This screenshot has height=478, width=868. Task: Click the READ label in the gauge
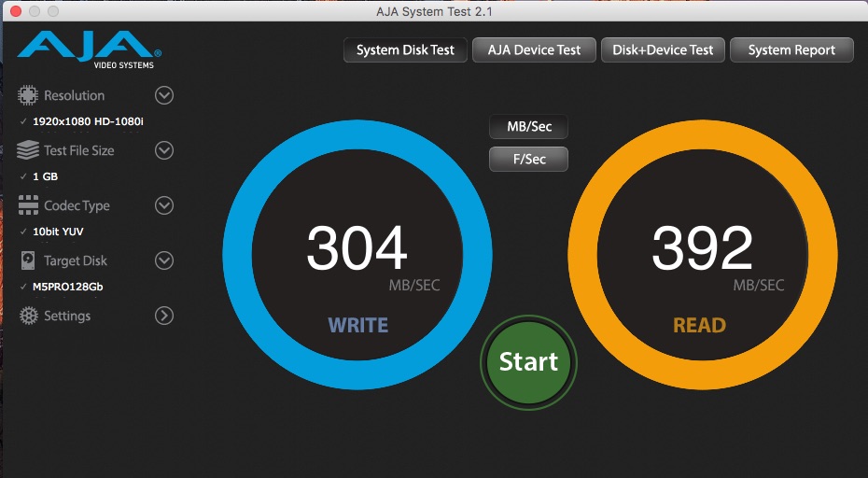tap(699, 325)
